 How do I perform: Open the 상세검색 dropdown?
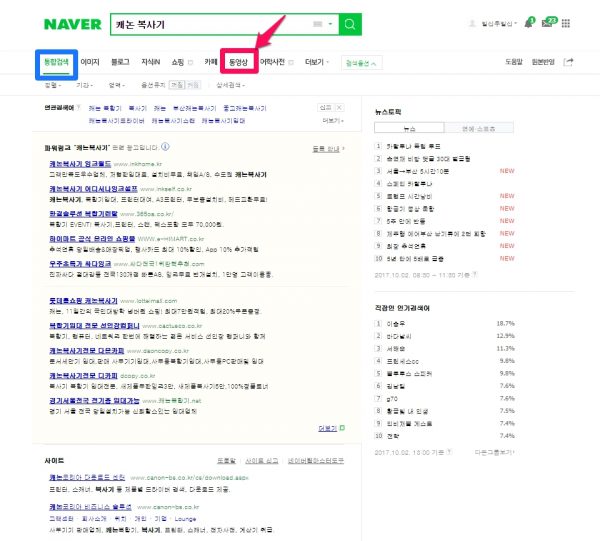pyautogui.click(x=230, y=85)
